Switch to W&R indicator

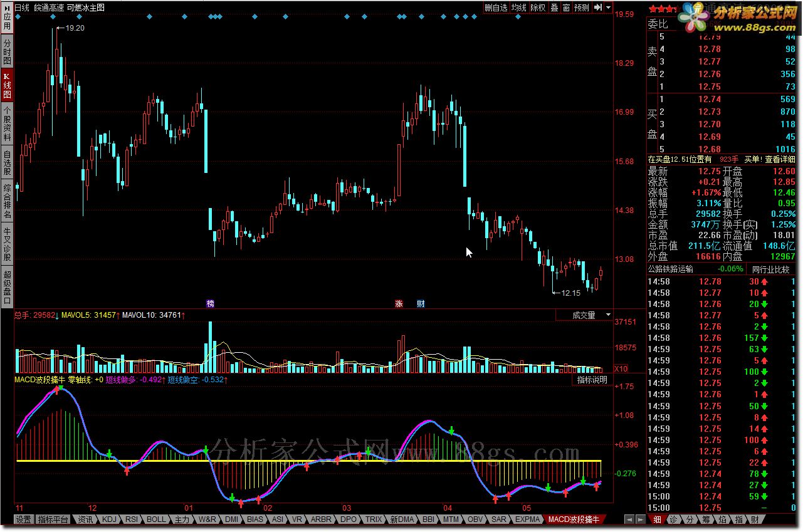tap(207, 519)
